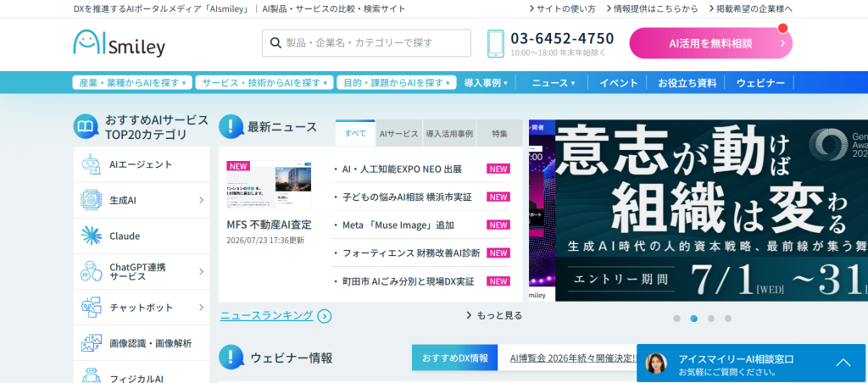Click the 製品・企業名・カテゴリーで探す search field
This screenshot has width=868, height=383.
366,43
